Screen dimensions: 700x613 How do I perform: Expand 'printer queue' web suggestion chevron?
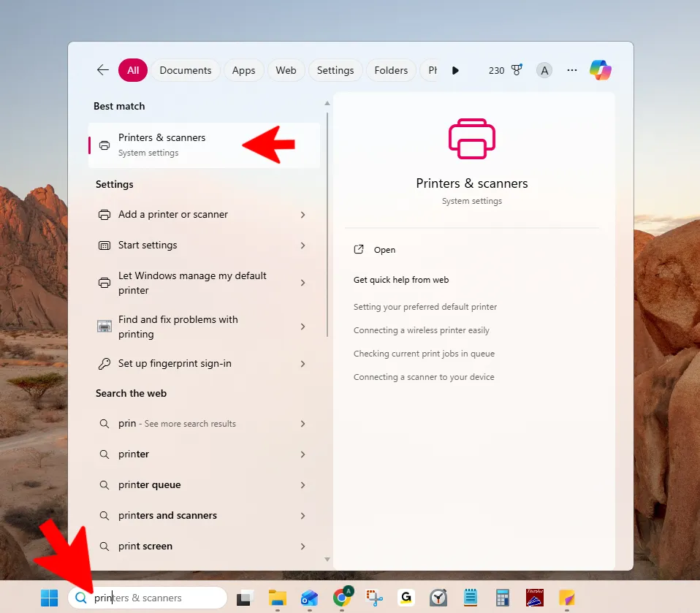(303, 485)
